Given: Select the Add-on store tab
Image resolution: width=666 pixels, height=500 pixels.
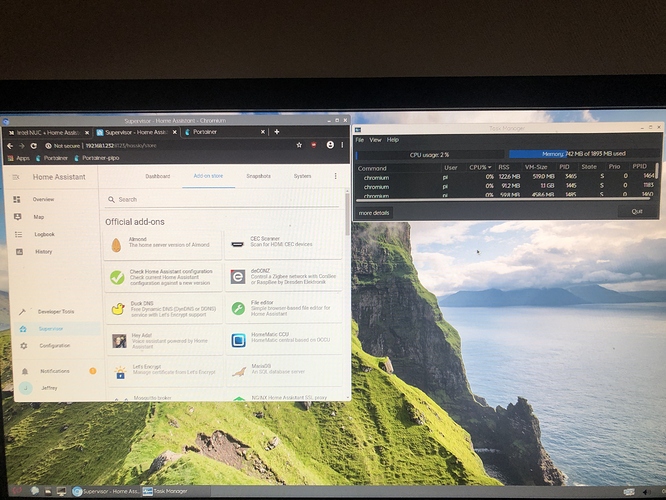Looking at the screenshot, I should (208, 176).
